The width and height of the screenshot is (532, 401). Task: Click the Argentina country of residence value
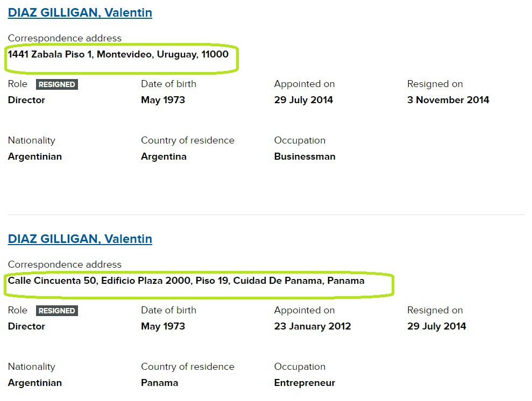point(164,156)
